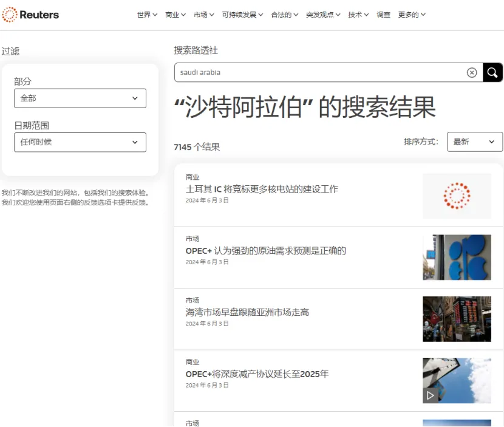Image resolution: width=504 pixels, height=427 pixels.
Task: Expand the 可持续发展 menu
Action: click(x=242, y=15)
